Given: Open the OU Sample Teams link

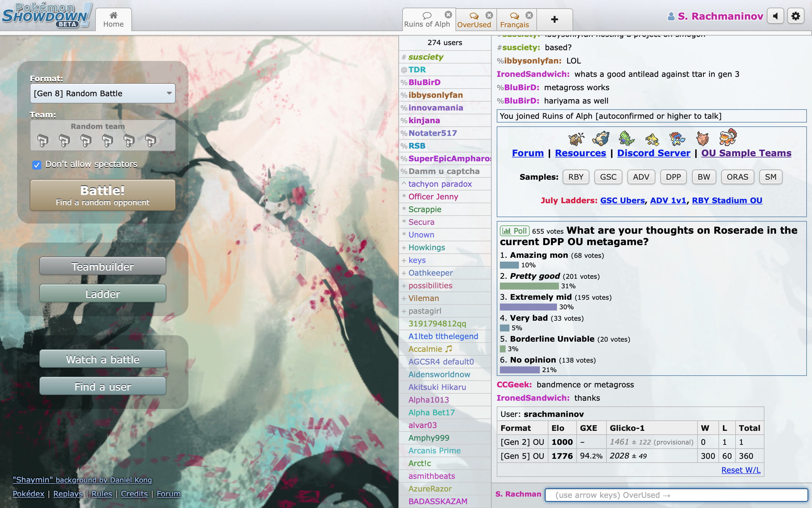Looking at the screenshot, I should [x=746, y=153].
